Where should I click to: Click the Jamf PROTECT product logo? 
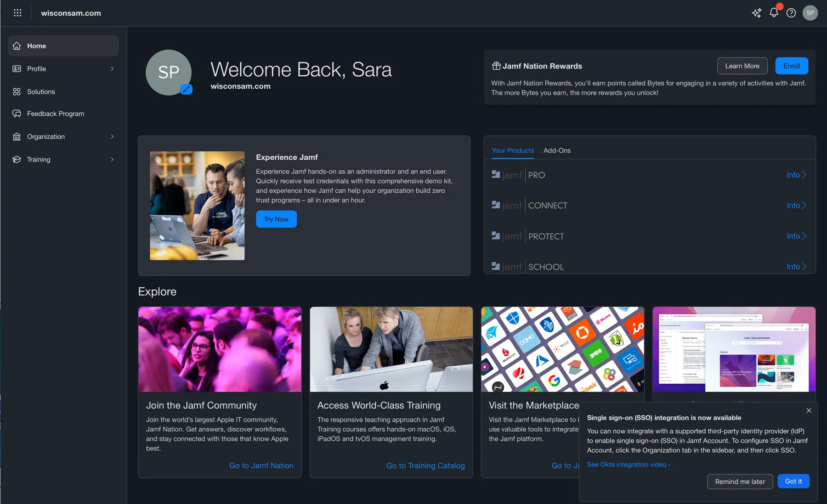click(527, 236)
